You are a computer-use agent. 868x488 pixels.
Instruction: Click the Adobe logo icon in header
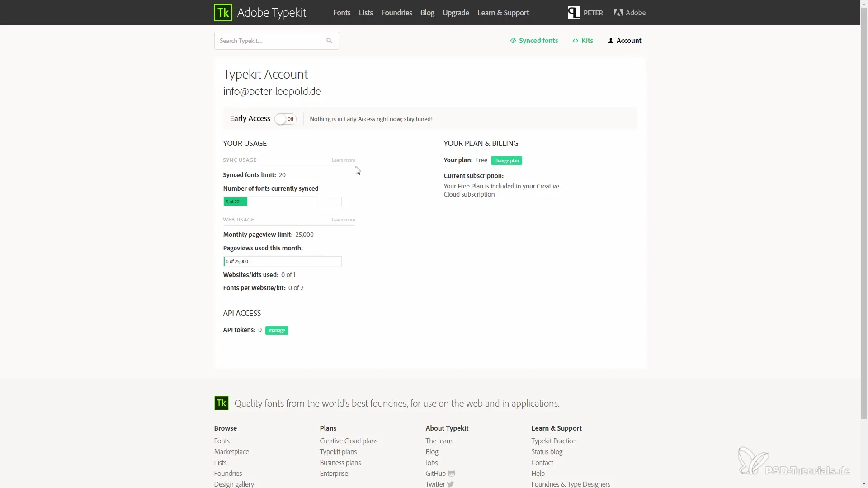tap(618, 13)
